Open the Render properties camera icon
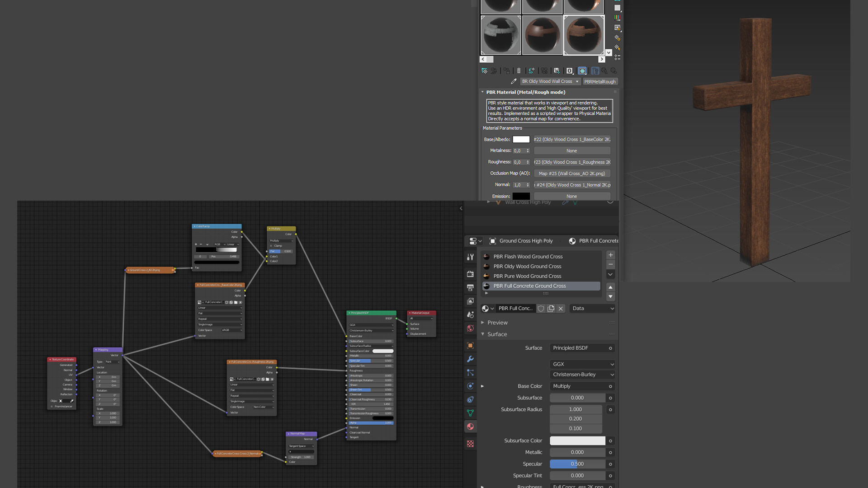868x488 pixels. 470,274
